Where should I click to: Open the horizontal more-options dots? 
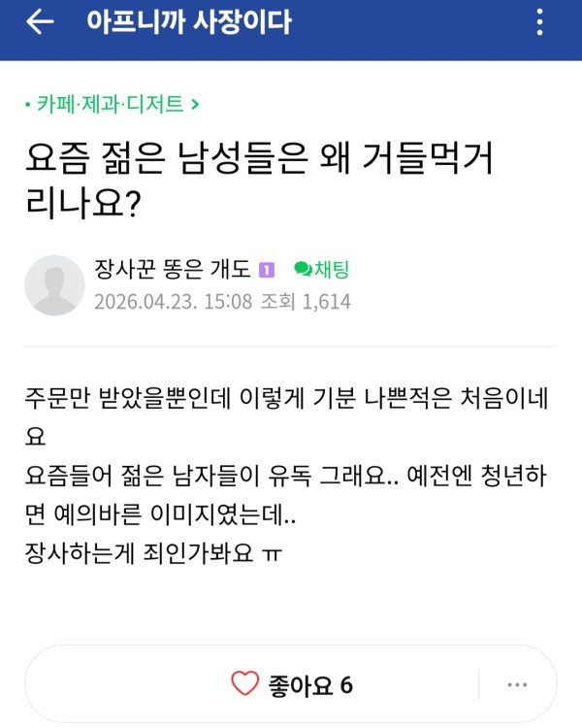pos(517,685)
